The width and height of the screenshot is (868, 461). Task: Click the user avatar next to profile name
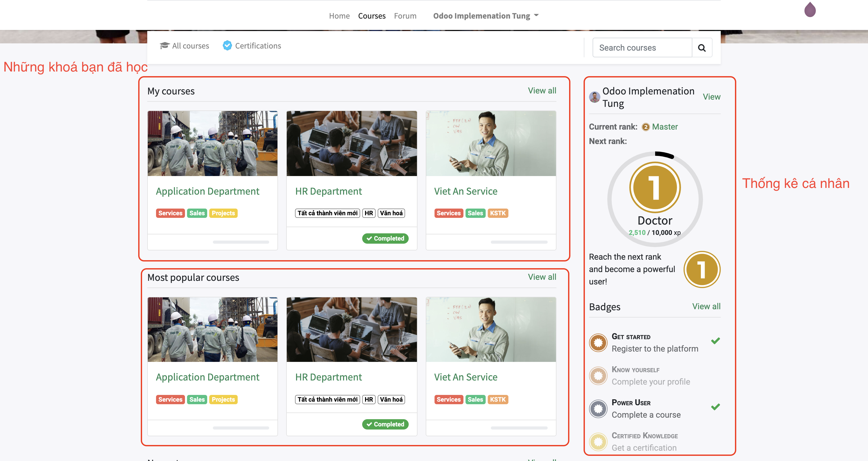594,97
